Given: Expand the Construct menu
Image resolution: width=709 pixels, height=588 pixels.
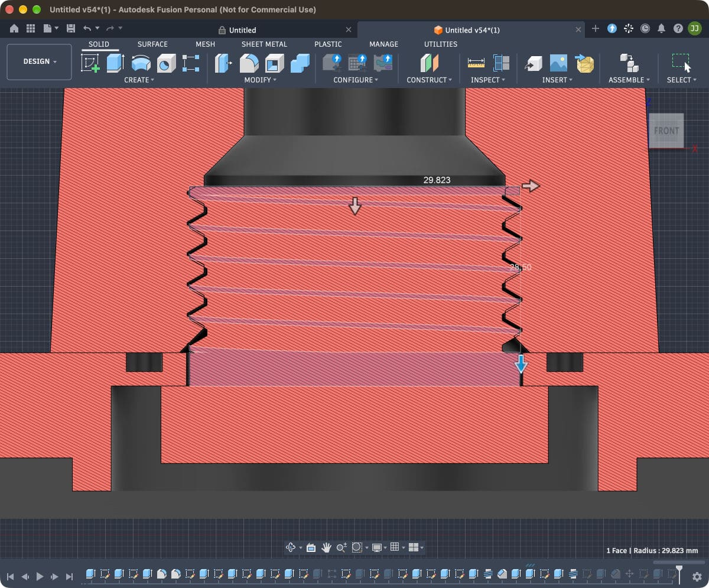Looking at the screenshot, I should (429, 80).
